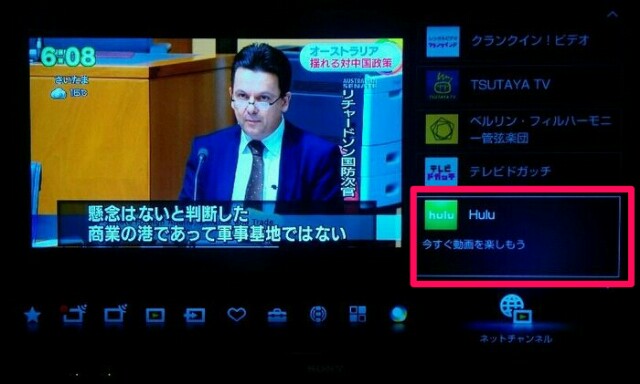
Task: Launch the Hulu app entry
Action: tap(518, 236)
